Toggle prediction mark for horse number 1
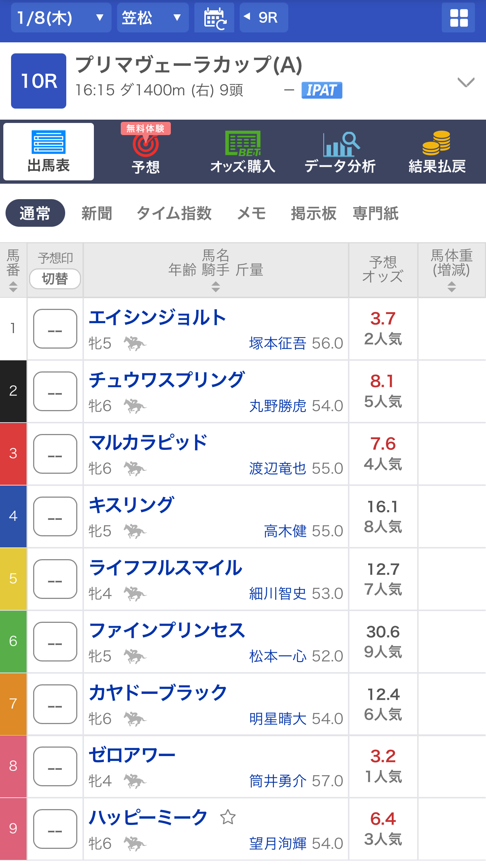This screenshot has height=868, width=486. point(55,329)
